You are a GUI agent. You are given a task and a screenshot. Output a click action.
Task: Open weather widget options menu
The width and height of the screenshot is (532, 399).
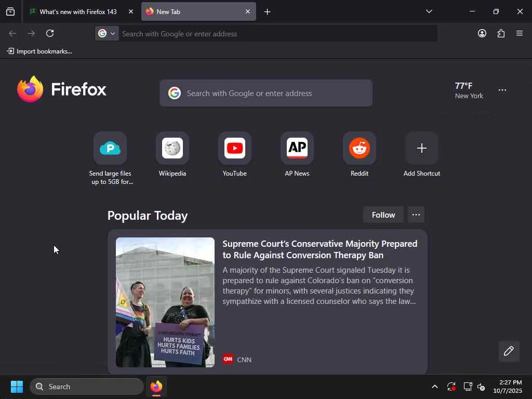pyautogui.click(x=502, y=90)
